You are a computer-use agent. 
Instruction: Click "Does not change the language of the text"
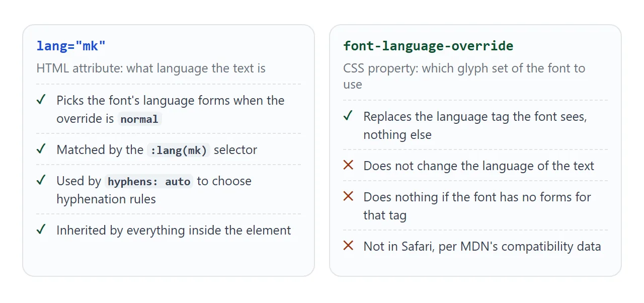tap(479, 166)
